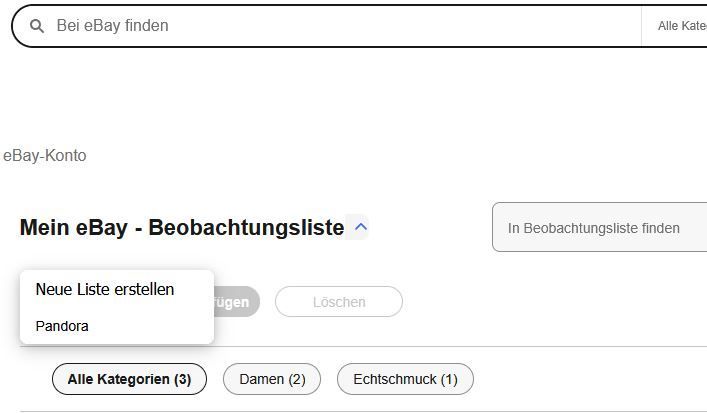The width and height of the screenshot is (707, 413).
Task: Select the "Alle Kategorien (3)" filter chip
Action: coord(129,379)
